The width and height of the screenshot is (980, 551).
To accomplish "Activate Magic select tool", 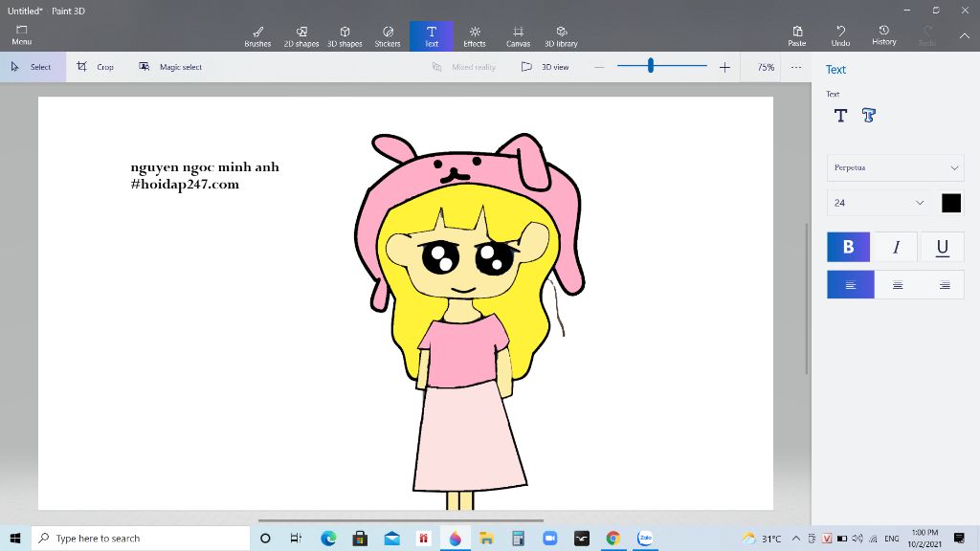I will pos(170,67).
